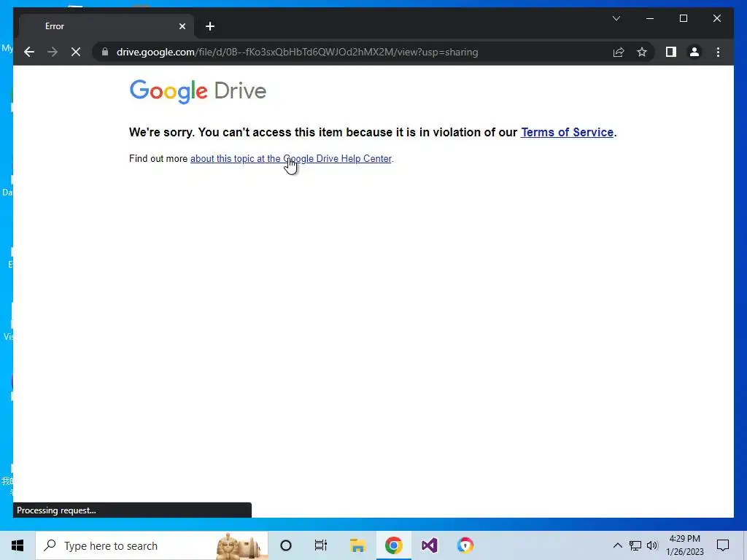The width and height of the screenshot is (747, 560).
Task: Share this page via share icon
Action: tap(619, 52)
